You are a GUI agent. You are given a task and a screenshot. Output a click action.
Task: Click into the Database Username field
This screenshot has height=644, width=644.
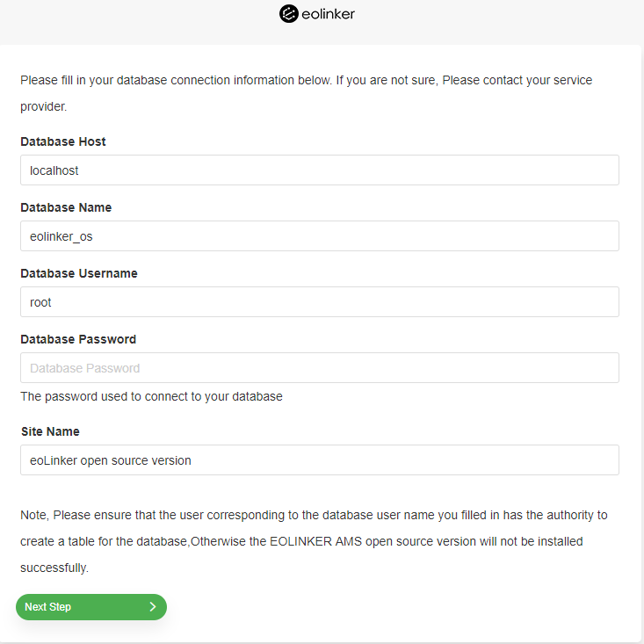click(319, 302)
